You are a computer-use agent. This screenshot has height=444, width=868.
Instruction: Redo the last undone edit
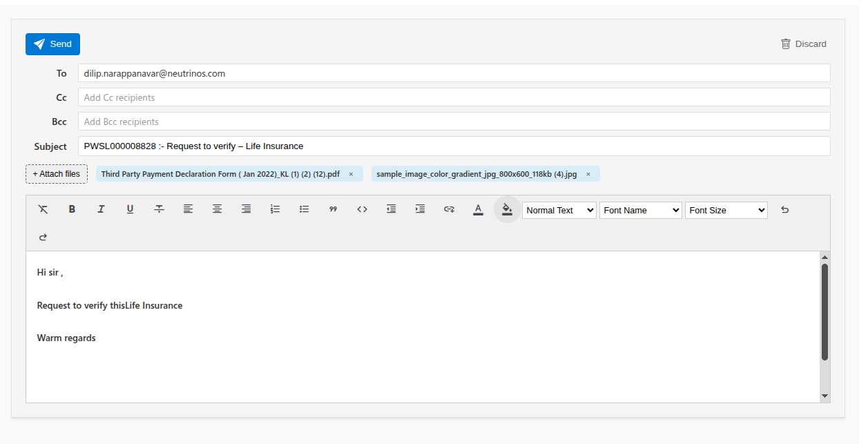tap(43, 237)
